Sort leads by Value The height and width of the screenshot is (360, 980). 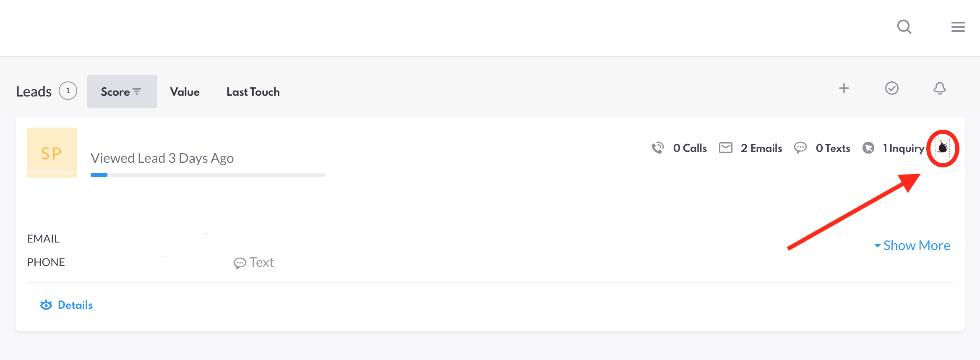[x=185, y=92]
